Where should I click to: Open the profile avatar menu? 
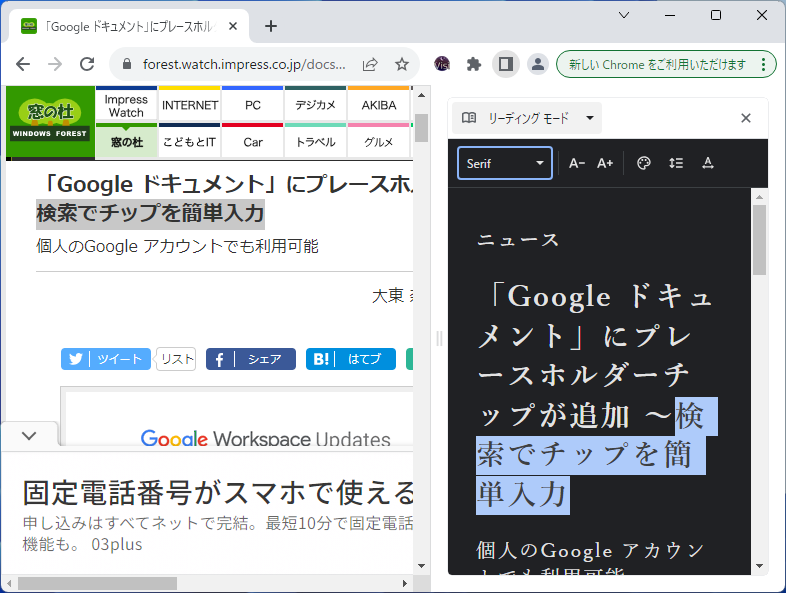pyautogui.click(x=538, y=64)
